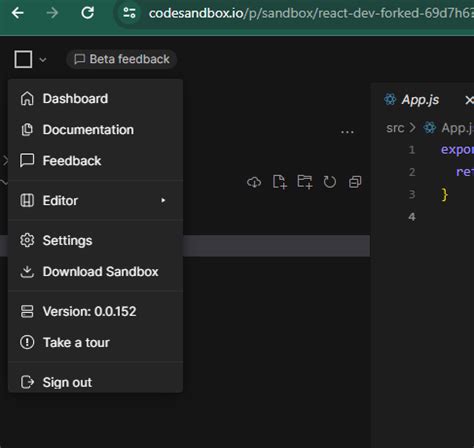Image resolution: width=474 pixels, height=448 pixels.
Task: Open site information icon in address bar
Action: 129,13
